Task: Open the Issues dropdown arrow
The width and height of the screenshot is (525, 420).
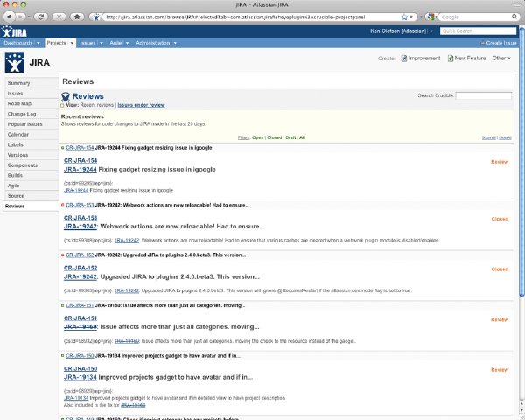Action: [x=101, y=43]
